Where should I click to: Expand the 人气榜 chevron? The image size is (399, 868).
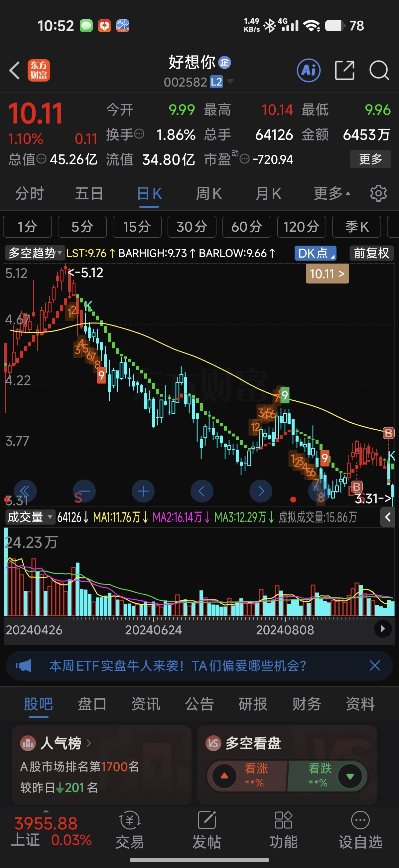(88, 743)
